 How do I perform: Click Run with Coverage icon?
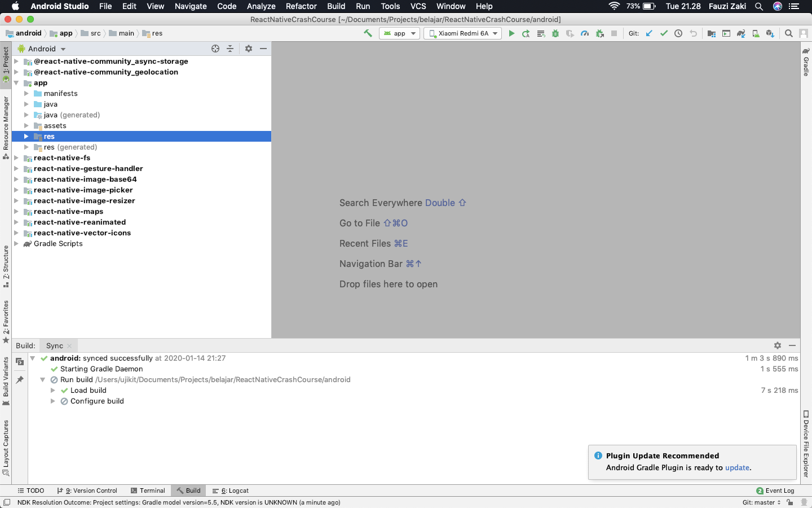(570, 33)
